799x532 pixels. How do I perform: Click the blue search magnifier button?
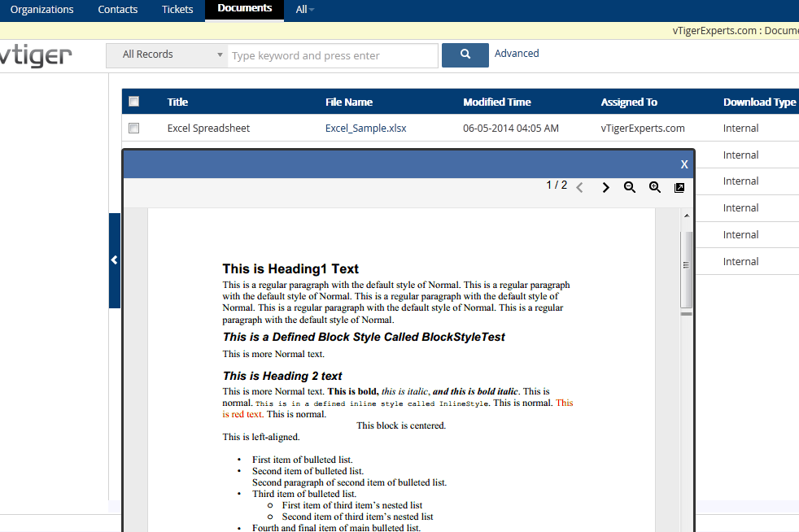(x=465, y=55)
